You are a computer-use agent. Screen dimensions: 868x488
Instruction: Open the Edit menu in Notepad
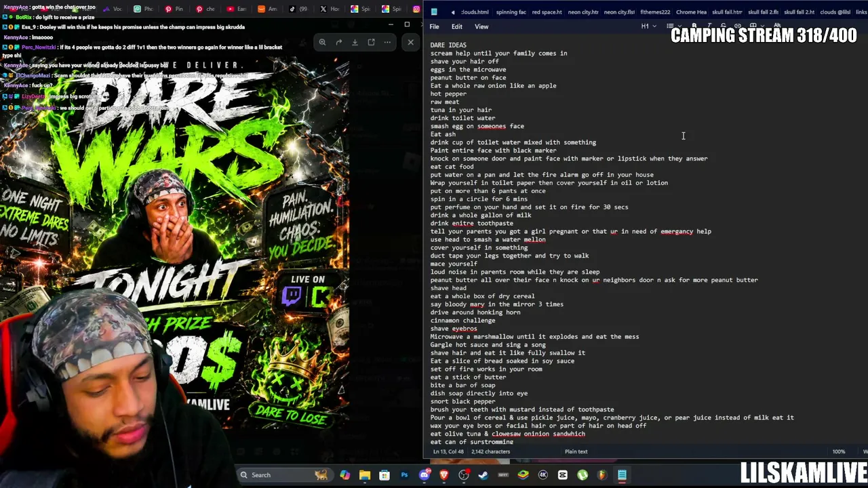457,26
